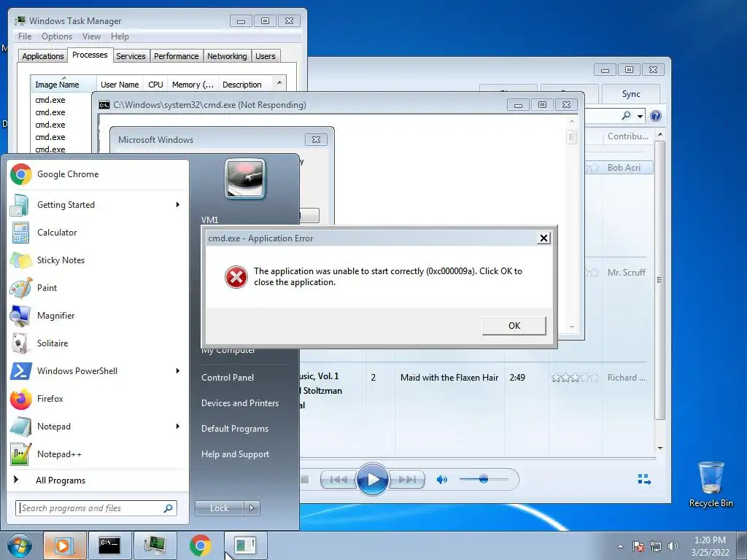Open Devices and Printers
This screenshot has height=560, width=747.
(239, 402)
